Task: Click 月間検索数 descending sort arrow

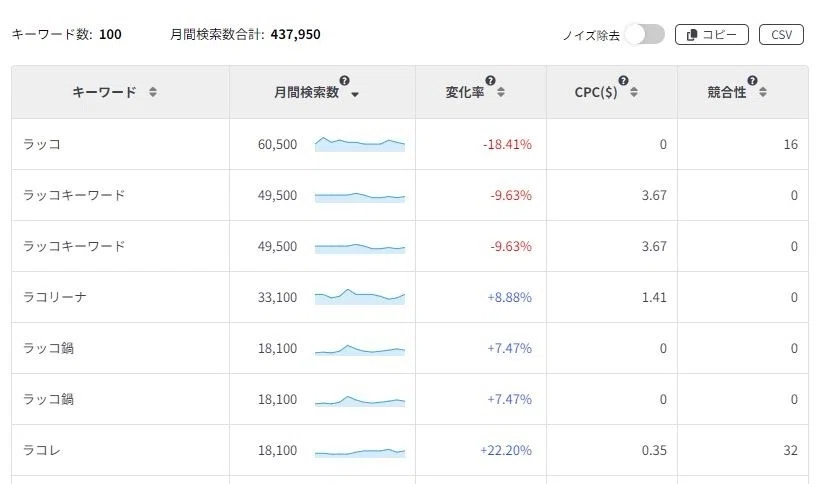Action: coord(355,95)
